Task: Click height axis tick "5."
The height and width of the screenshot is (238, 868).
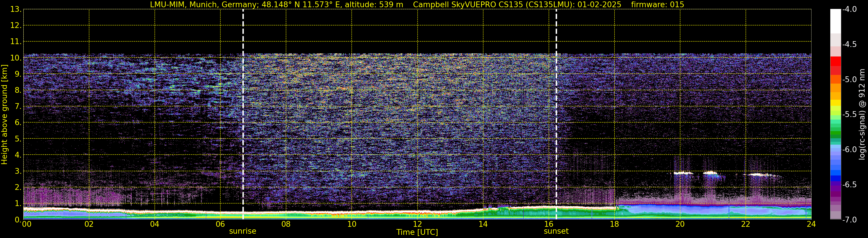Action: [x=18, y=139]
